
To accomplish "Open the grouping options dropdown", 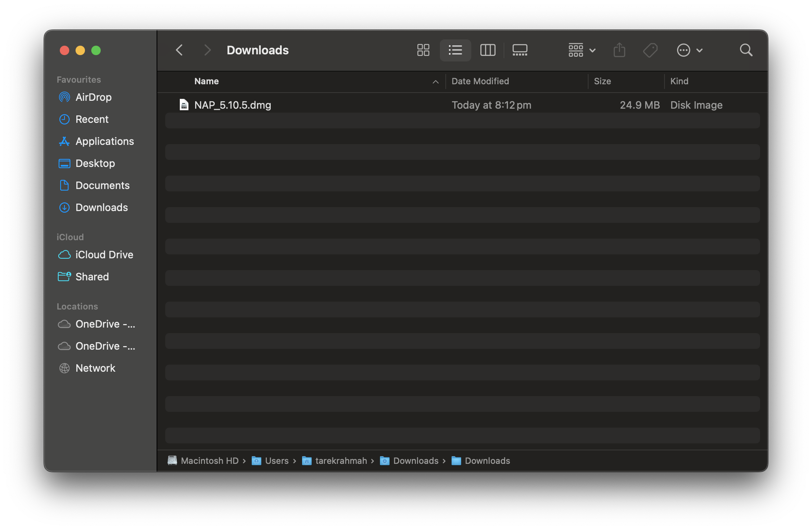I will tap(581, 50).
